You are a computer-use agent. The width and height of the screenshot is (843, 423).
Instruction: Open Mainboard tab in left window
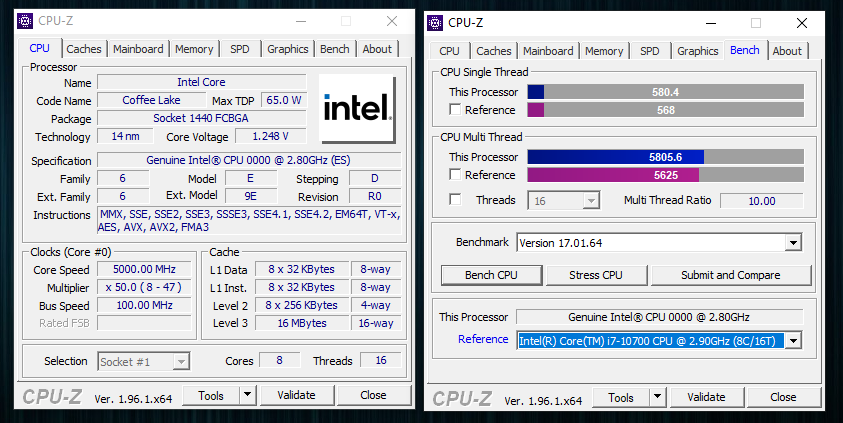point(138,49)
